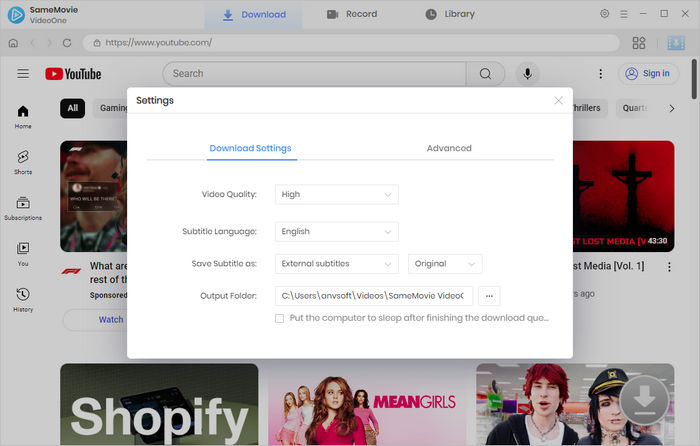
Task: Click the Lost Media [Vol. 1] title
Action: click(x=609, y=267)
